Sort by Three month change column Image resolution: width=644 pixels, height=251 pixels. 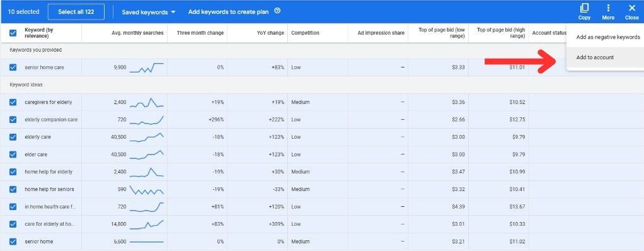pyautogui.click(x=200, y=33)
